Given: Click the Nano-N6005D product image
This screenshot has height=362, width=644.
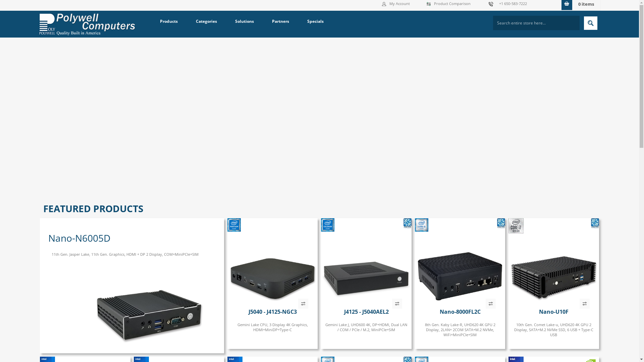Looking at the screenshot, I should click(x=149, y=315).
